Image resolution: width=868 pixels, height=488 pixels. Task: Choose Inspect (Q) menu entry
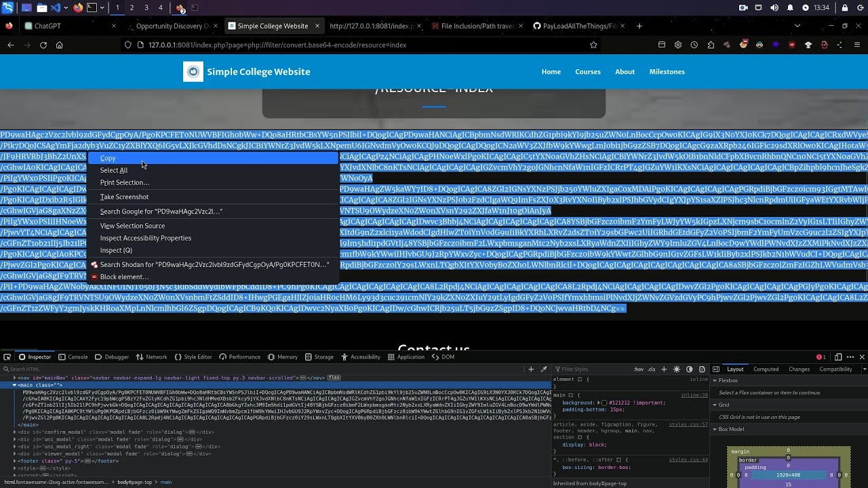point(213,250)
